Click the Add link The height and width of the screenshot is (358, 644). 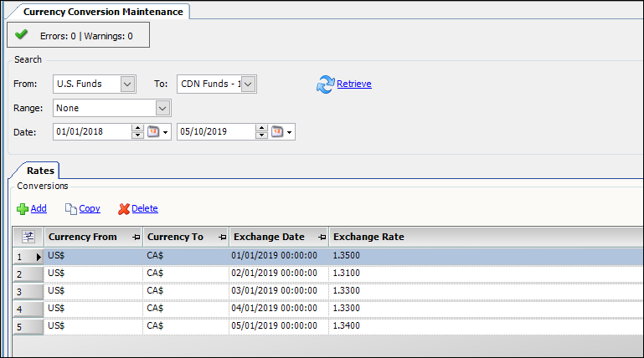point(39,209)
